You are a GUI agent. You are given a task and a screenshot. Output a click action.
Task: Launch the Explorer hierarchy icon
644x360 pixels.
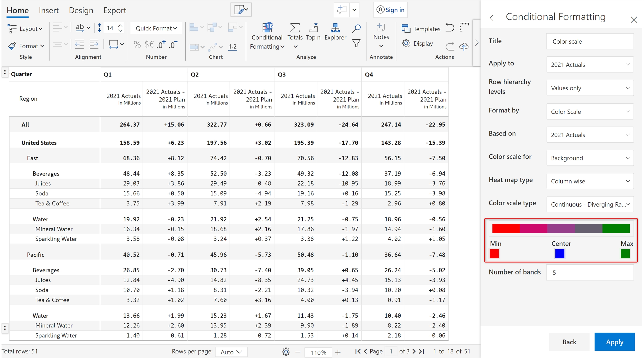click(335, 28)
